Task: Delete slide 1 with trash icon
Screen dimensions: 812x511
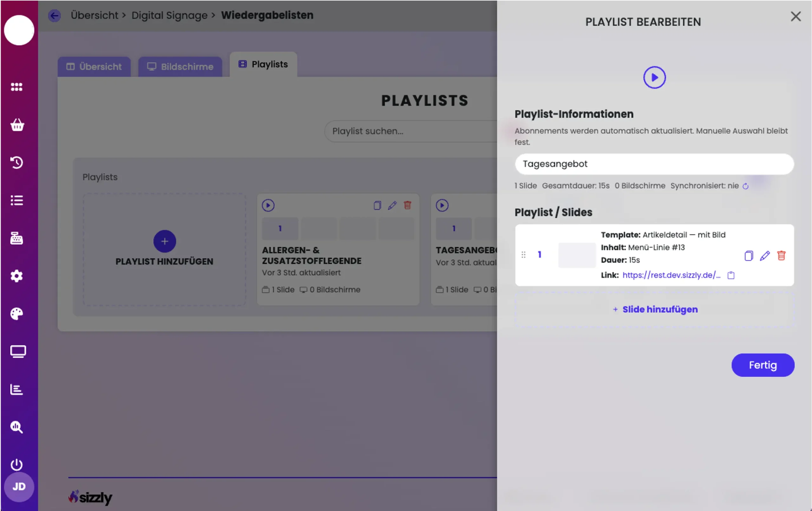Action: (x=781, y=256)
